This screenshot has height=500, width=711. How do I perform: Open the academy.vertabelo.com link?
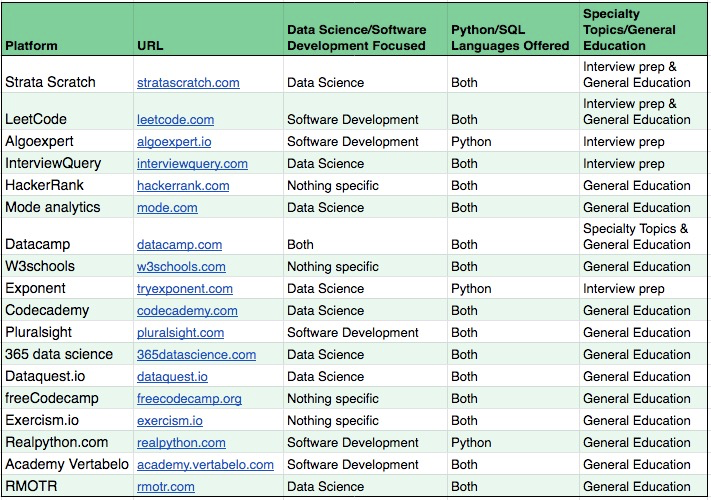pos(205,465)
